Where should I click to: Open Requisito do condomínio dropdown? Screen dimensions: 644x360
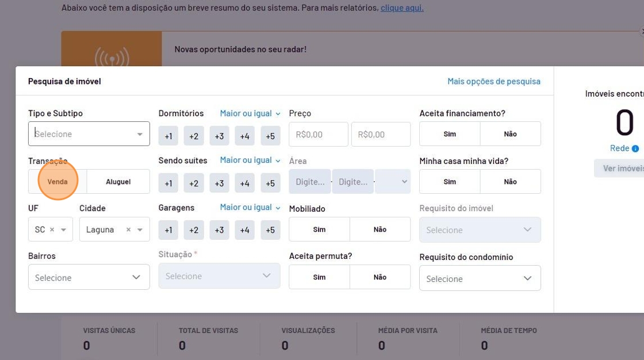tap(480, 278)
